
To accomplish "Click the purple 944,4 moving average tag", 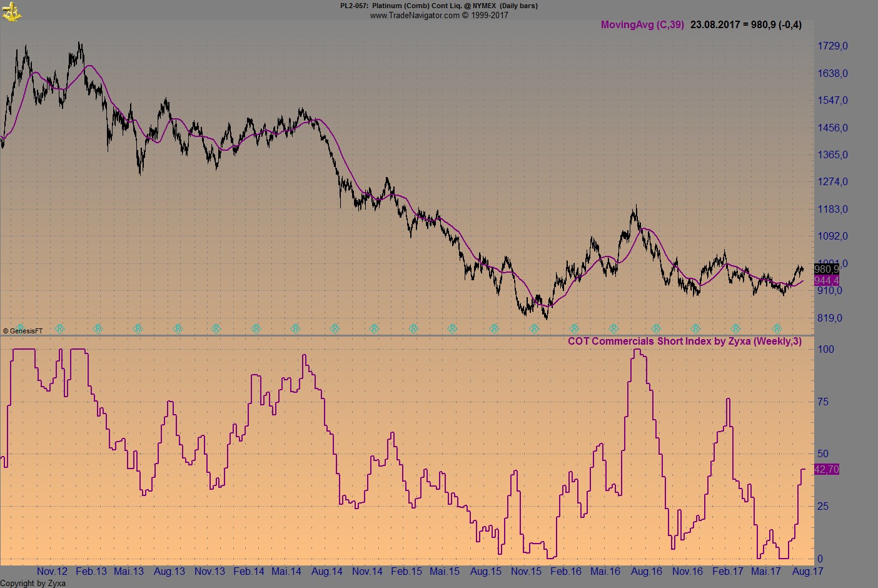I will [826, 281].
